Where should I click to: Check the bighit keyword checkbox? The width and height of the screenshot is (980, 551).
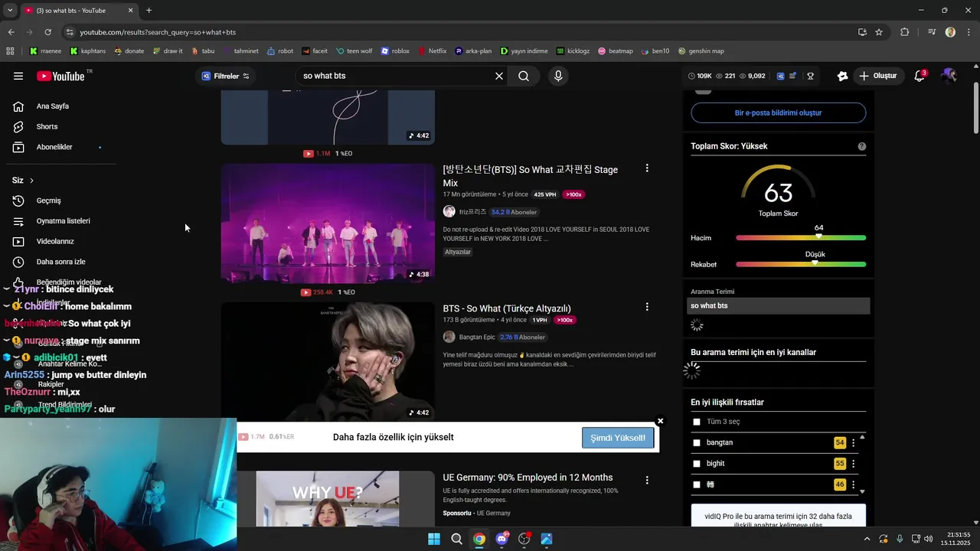[697, 464]
